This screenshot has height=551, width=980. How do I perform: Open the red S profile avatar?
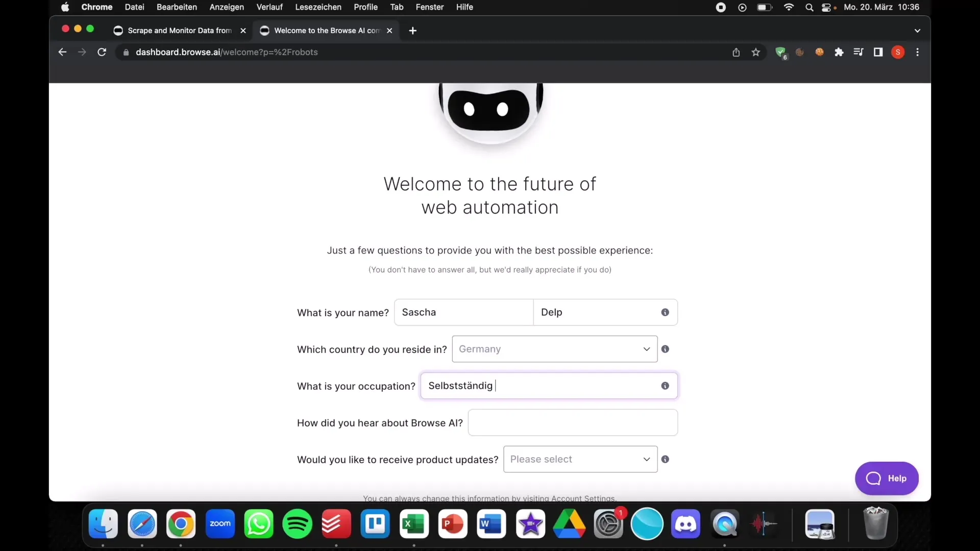click(898, 52)
